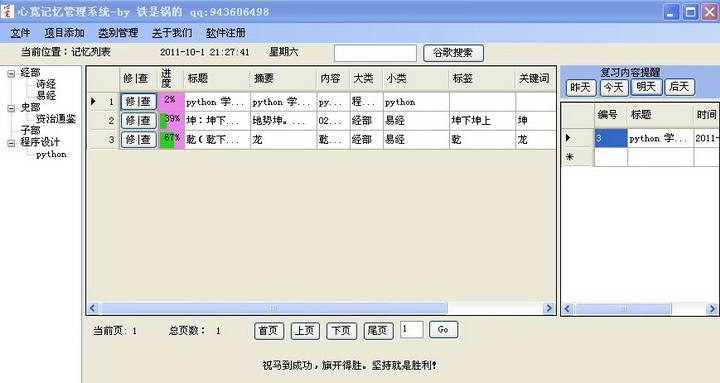
Task: Show 后天 review reminders
Action: pyautogui.click(x=680, y=87)
